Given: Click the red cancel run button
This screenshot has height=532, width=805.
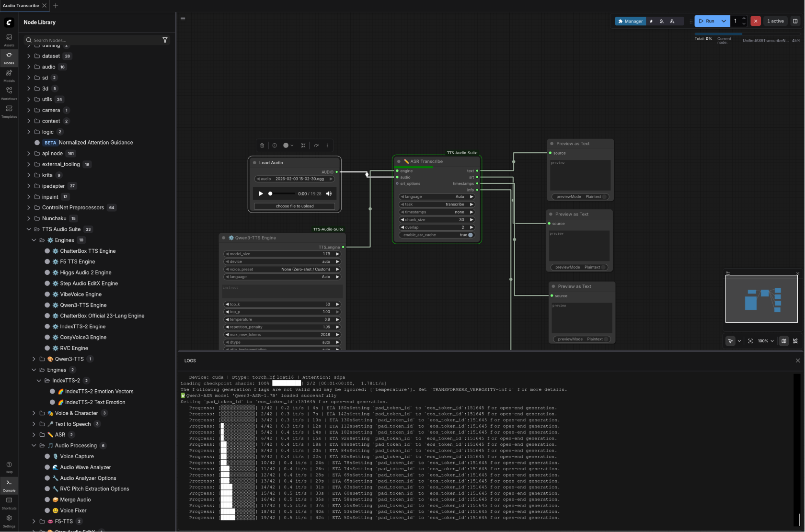Looking at the screenshot, I should [x=755, y=21].
